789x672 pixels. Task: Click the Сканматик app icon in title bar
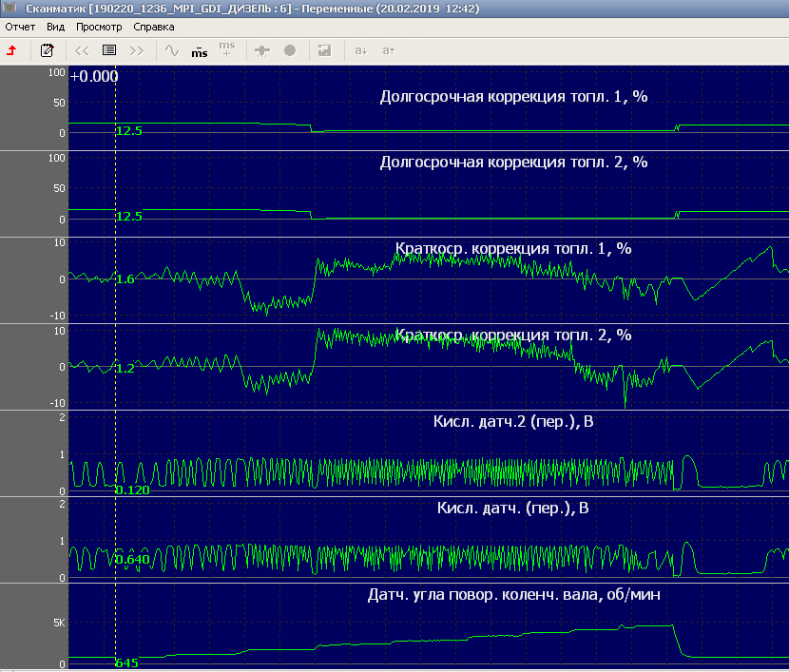click(10, 8)
